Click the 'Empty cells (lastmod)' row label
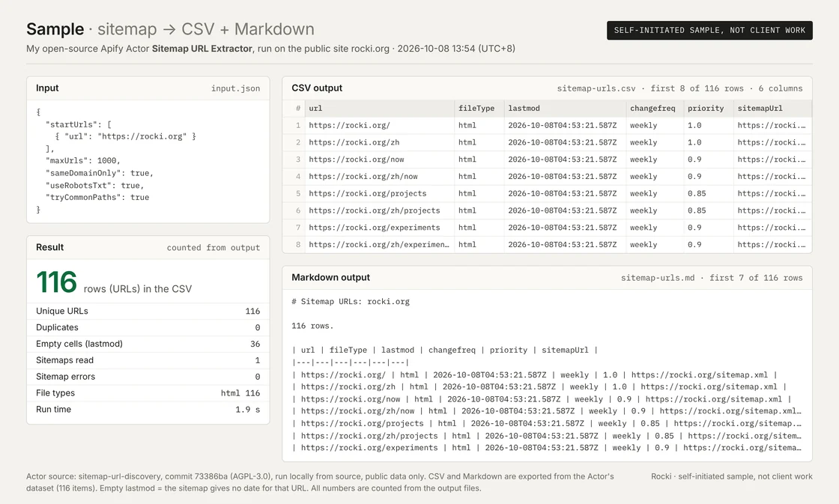This screenshot has width=839, height=504. pos(79,344)
